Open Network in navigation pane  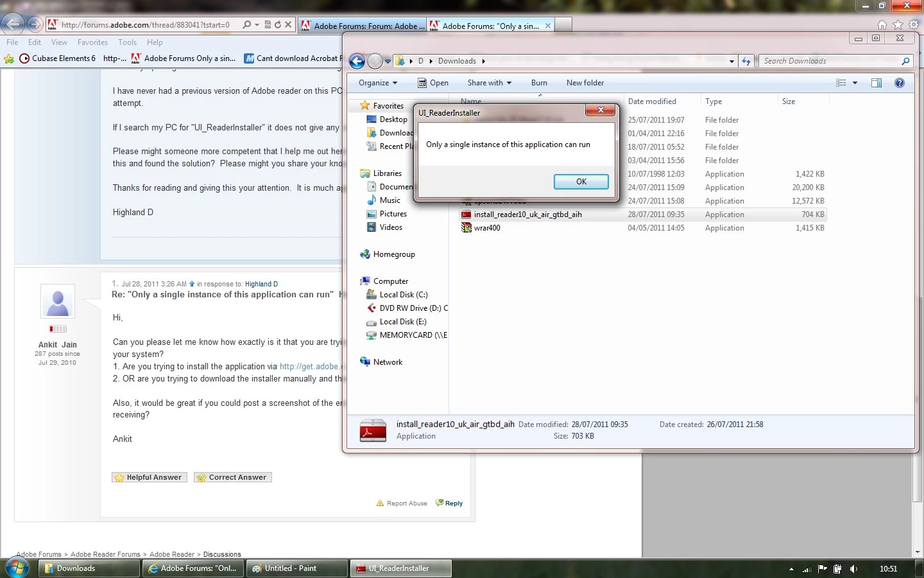(x=382, y=362)
